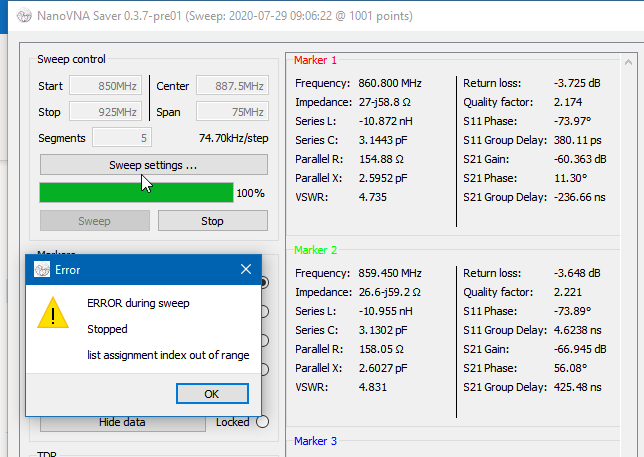
Task: Click the scroll up arrow in marker panel
Action: [x=628, y=62]
